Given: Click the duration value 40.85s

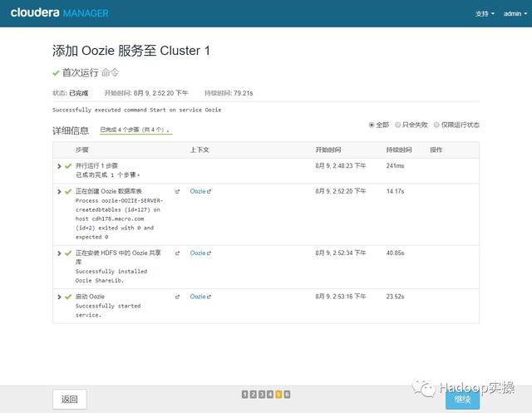Looking at the screenshot, I should pyautogui.click(x=396, y=253).
